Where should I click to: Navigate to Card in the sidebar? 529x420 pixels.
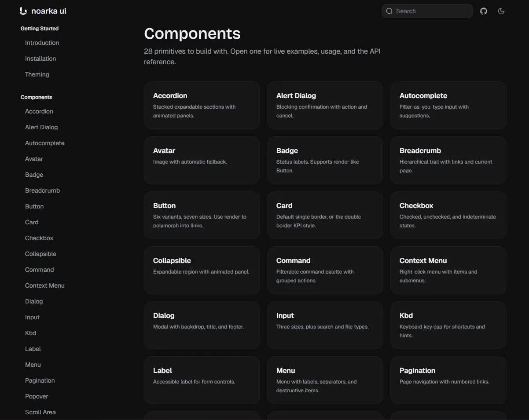point(32,222)
